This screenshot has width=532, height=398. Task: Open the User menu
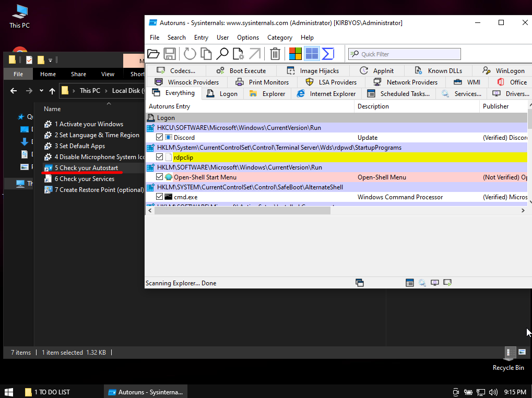tap(222, 38)
